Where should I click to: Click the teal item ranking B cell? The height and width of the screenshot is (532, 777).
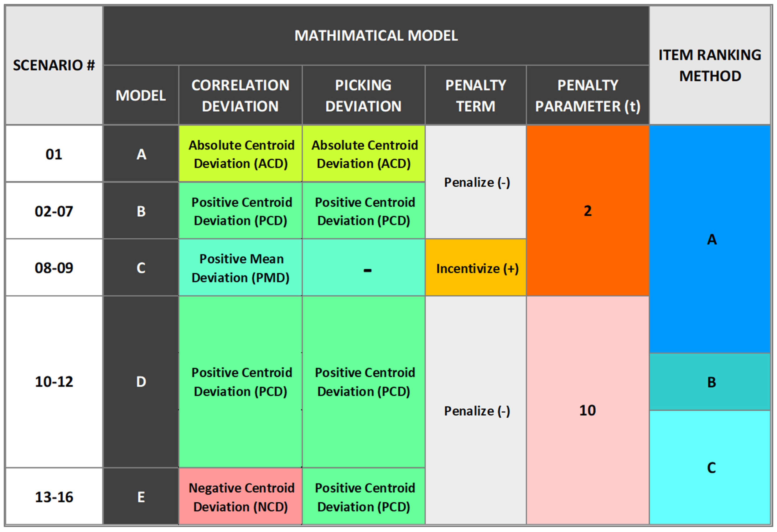click(710, 382)
